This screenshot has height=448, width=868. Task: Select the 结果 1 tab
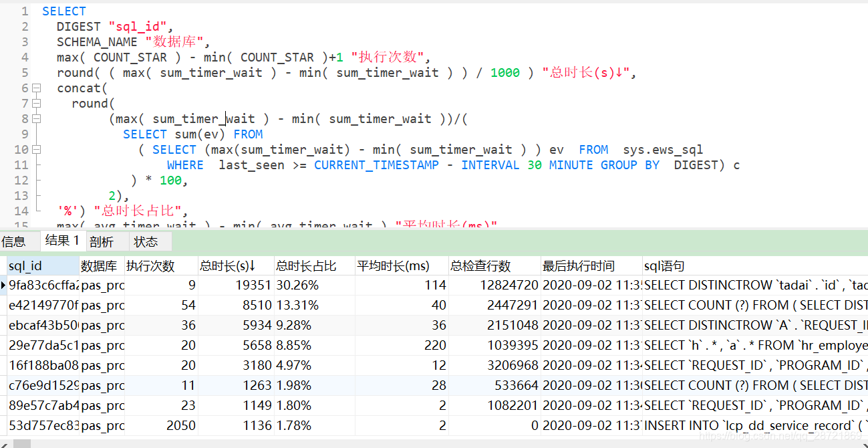point(62,241)
